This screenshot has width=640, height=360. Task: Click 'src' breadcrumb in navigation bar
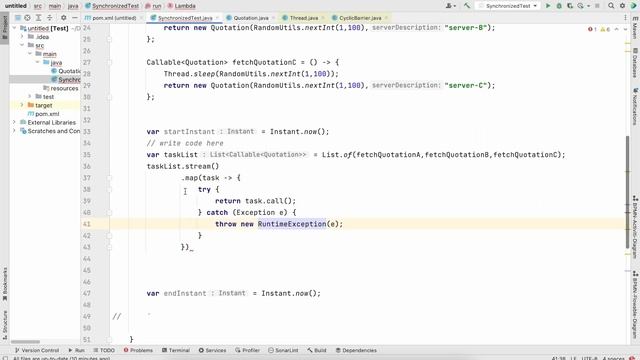click(x=38, y=6)
